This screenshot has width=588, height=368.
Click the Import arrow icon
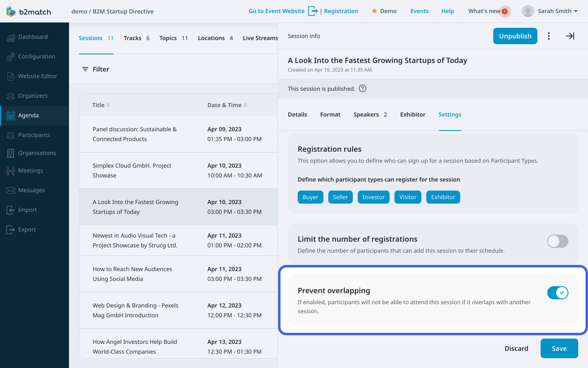11,210
